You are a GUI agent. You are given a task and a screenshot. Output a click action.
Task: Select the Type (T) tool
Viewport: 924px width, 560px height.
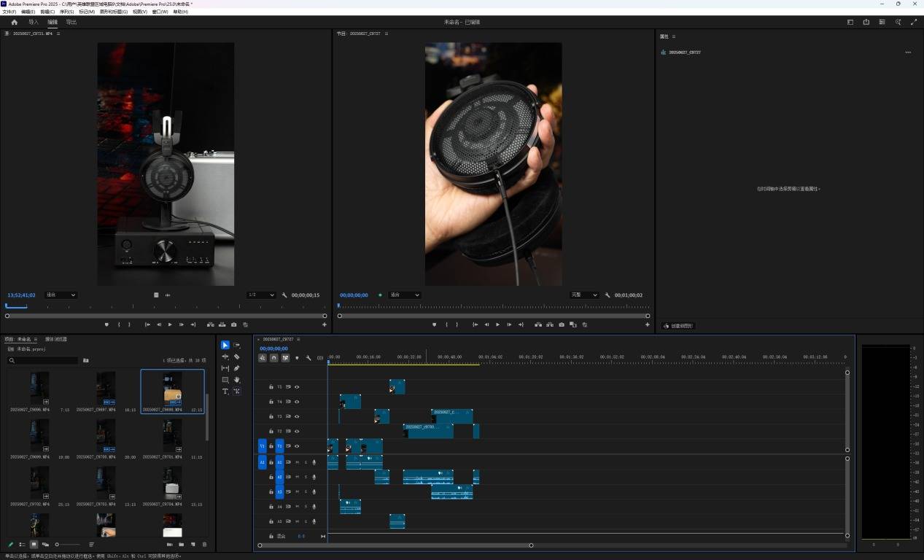225,392
